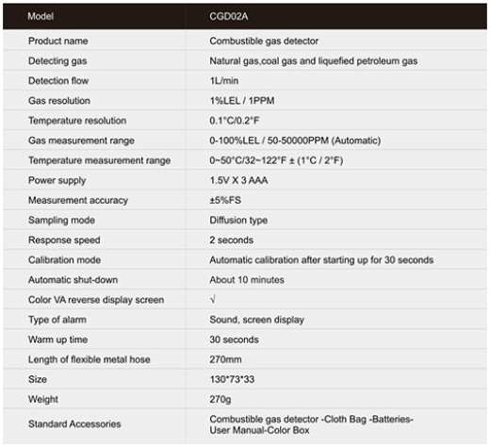This screenshot has height=448, width=490.
Task: Click the Combustible gas detector value
Action: tap(264, 41)
